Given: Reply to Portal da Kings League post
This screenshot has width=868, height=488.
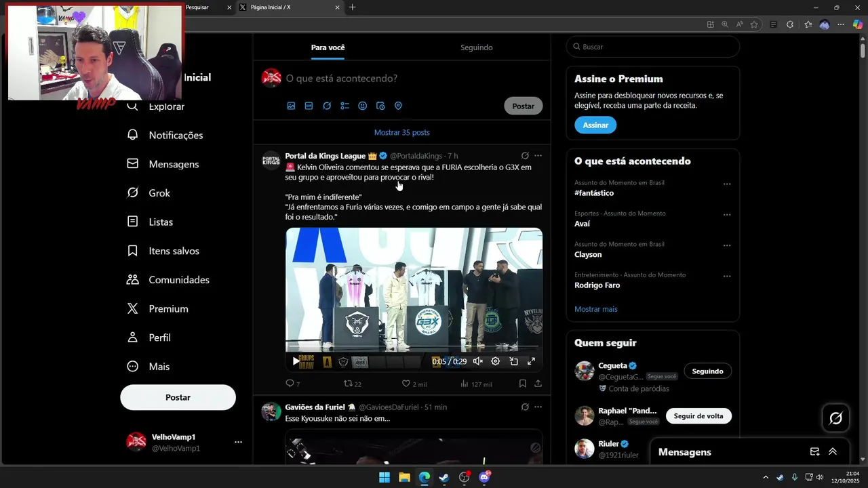Looking at the screenshot, I should [292, 384].
